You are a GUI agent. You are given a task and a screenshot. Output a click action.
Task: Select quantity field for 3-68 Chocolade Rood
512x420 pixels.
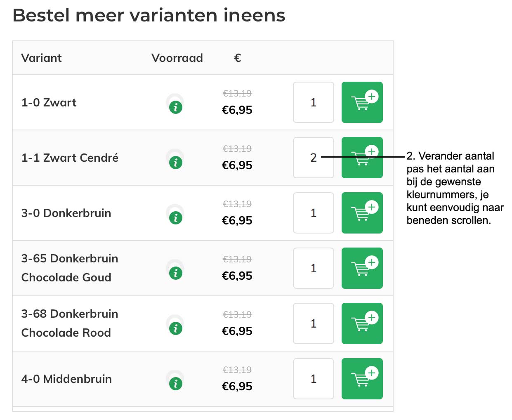point(314,323)
